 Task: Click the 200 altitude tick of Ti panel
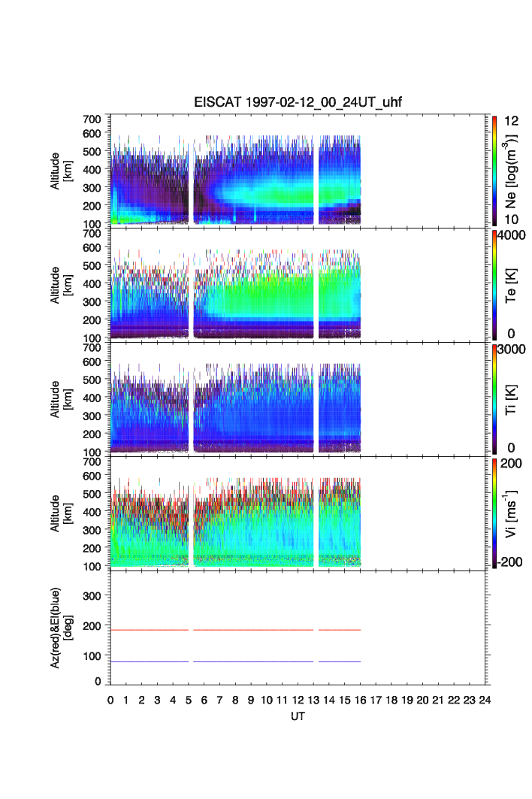click(92, 434)
